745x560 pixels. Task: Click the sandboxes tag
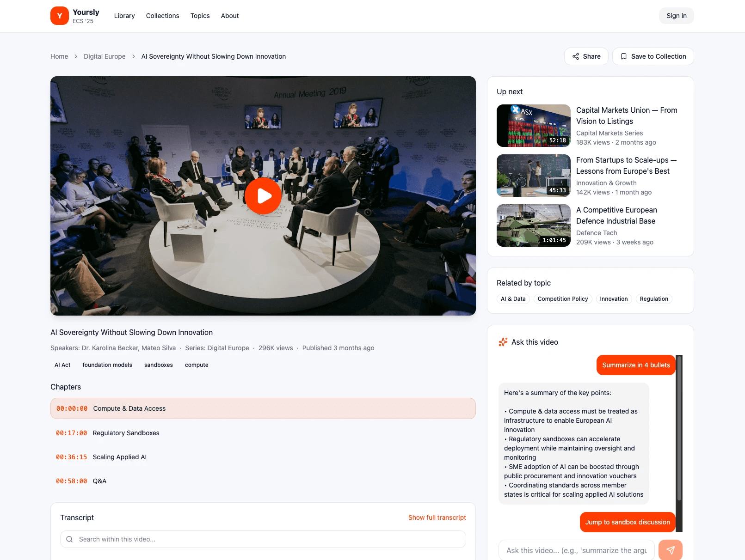[x=159, y=365]
